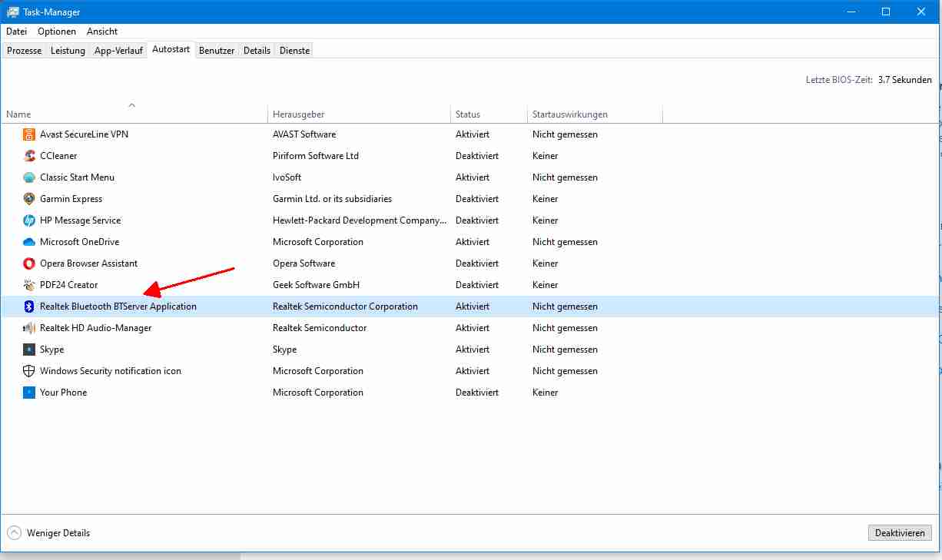Select the Opera Browser Assistant entry name

[88, 263]
